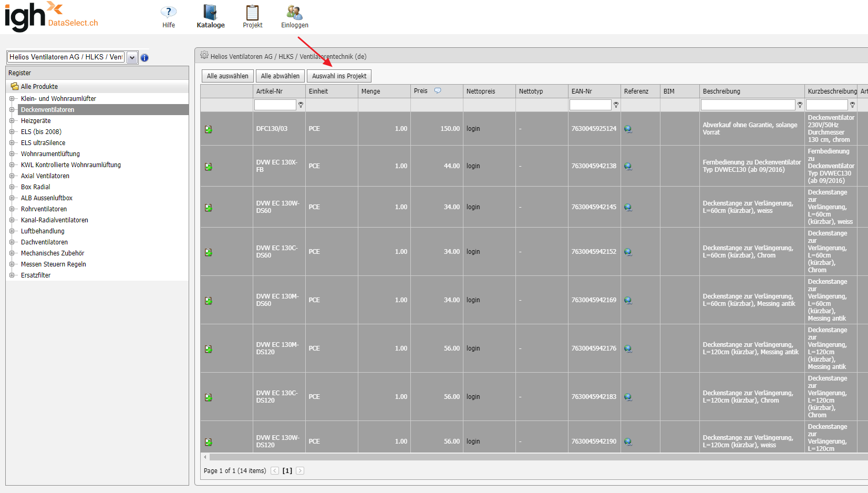The height and width of the screenshot is (493, 868).
Task: Open reference globe for EAN 7630045942152
Action: click(628, 252)
